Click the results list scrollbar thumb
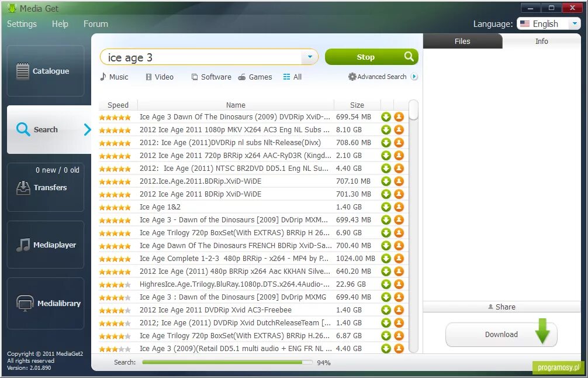Screen dimensions: 588x378 [x=413, y=110]
